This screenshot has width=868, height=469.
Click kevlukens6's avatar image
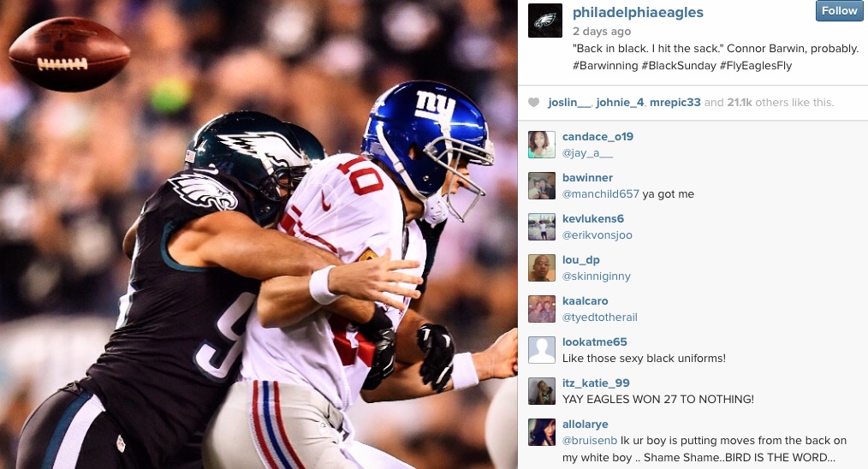point(541,227)
